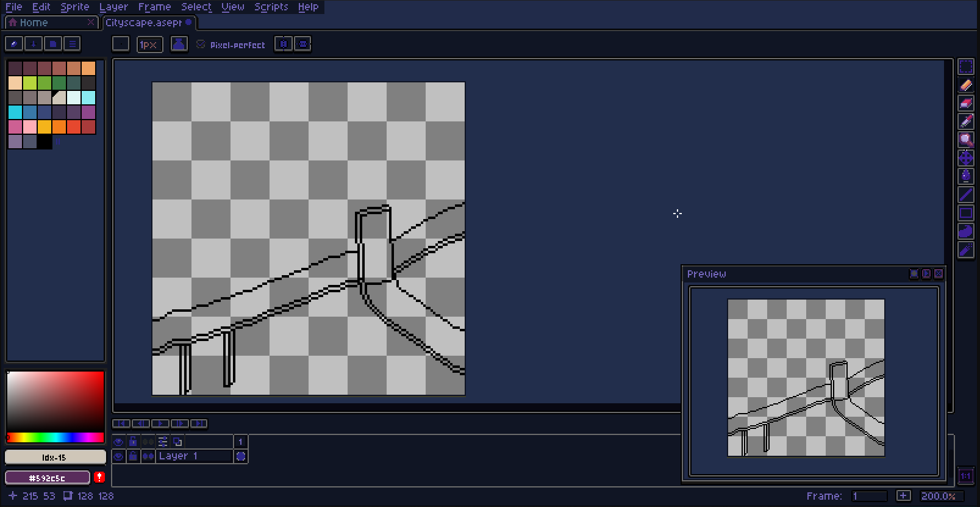Hide Layer 1 with eye icon

[118, 456]
